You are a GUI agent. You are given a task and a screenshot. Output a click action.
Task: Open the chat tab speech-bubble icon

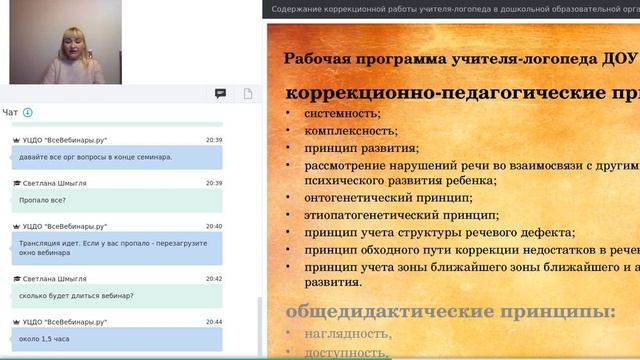coord(220,94)
